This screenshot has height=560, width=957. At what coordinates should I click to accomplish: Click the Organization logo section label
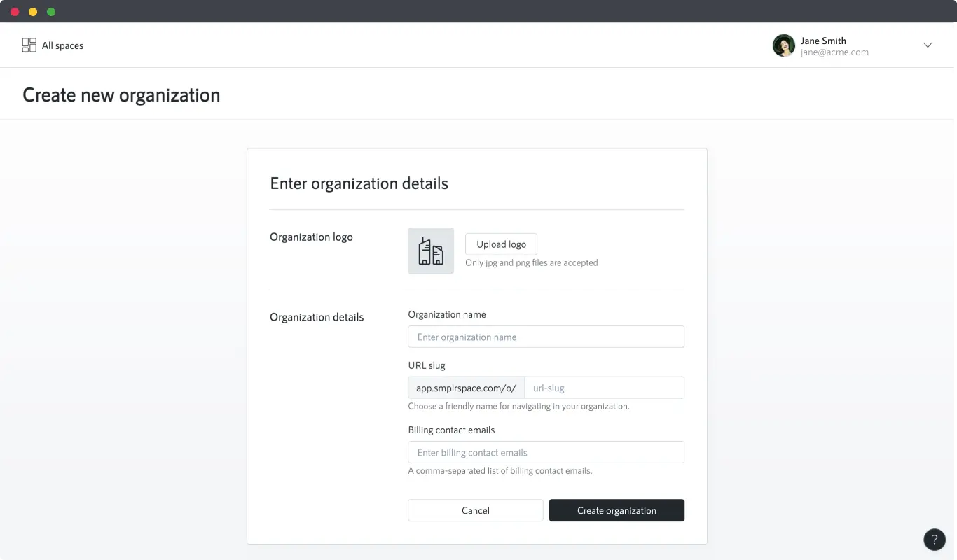click(x=311, y=237)
